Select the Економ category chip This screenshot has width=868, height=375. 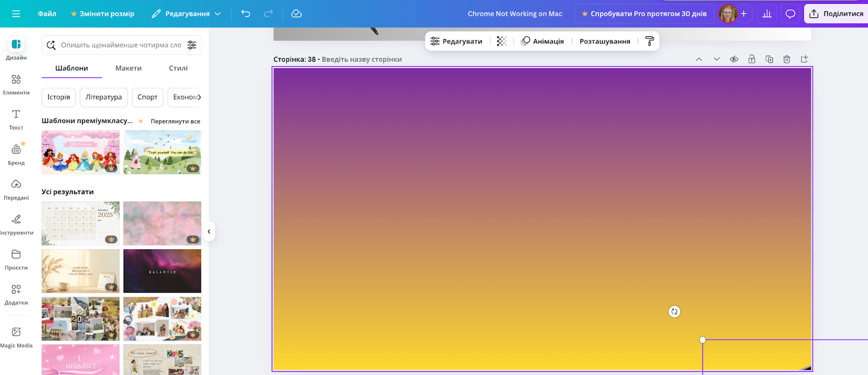click(184, 97)
